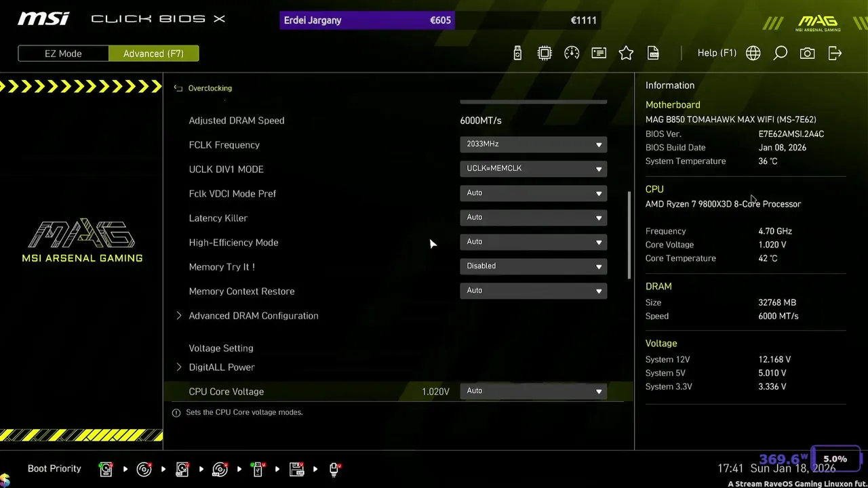Click the 369.6 W power readout
This screenshot has width=868, height=488.
pyautogui.click(x=783, y=460)
